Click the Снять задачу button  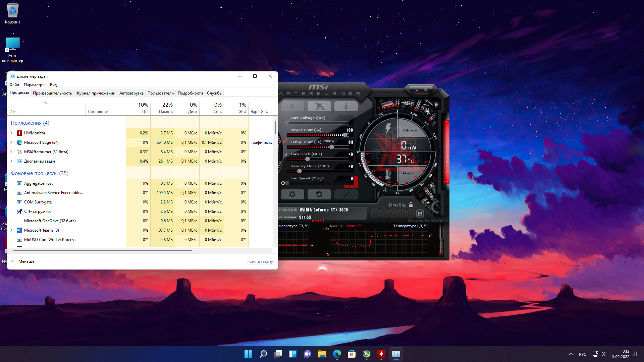[261, 261]
